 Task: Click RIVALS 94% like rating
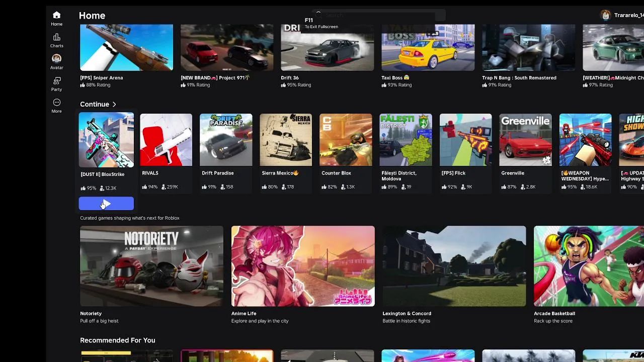[150, 187]
